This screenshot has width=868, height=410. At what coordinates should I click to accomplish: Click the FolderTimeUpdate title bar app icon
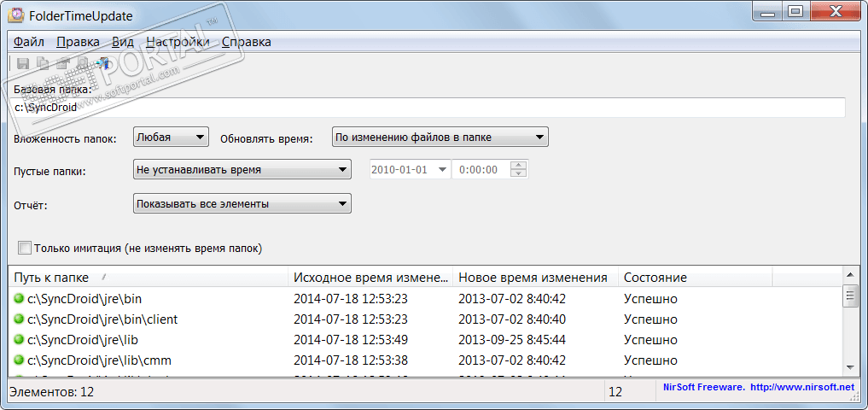click(15, 16)
